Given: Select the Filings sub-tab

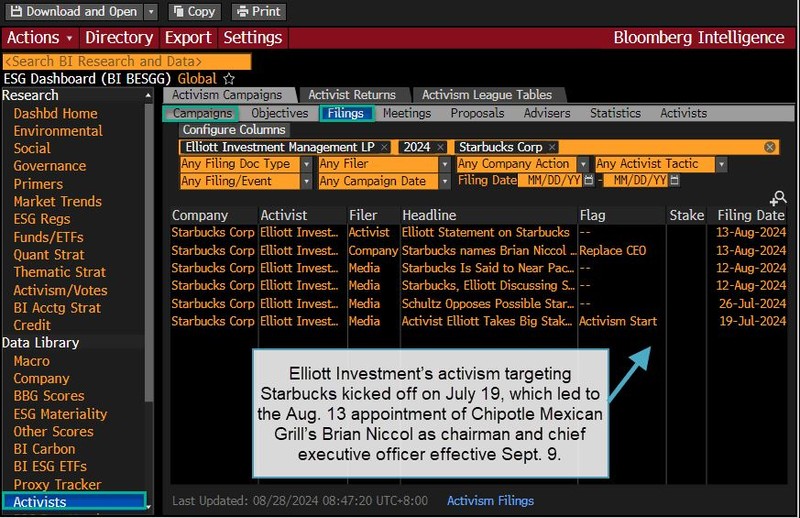Looking at the screenshot, I should tap(346, 113).
